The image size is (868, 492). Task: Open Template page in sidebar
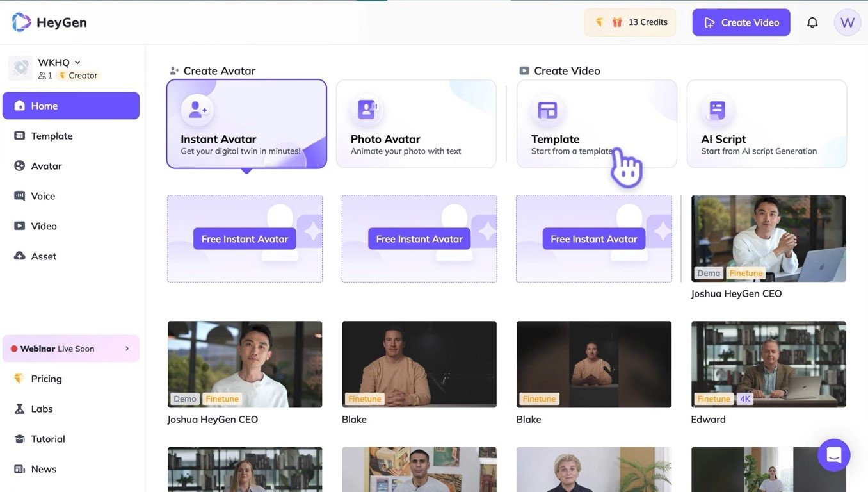(71, 136)
